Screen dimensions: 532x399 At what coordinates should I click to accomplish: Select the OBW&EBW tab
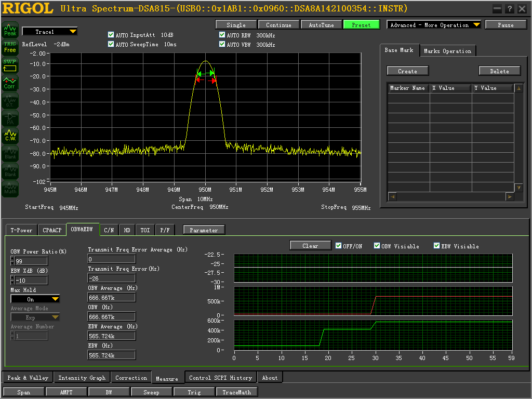point(83,229)
